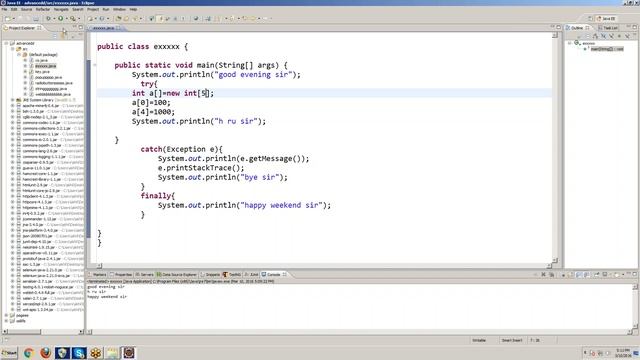Click the Clear Console icon
The height and width of the screenshot is (360, 640).
[x=563, y=274]
